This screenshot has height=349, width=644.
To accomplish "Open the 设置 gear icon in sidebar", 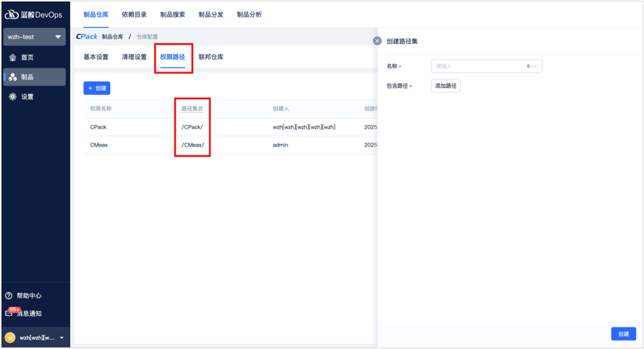I will [12, 97].
